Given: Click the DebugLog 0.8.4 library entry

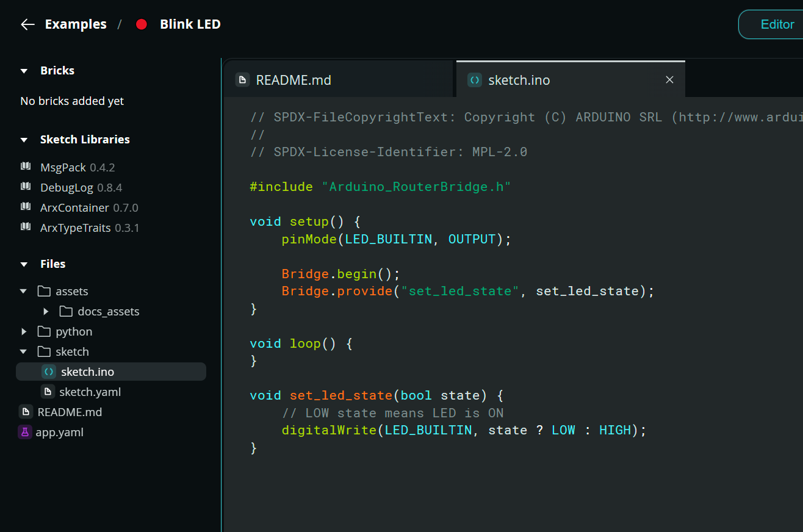Looking at the screenshot, I should tap(81, 187).
